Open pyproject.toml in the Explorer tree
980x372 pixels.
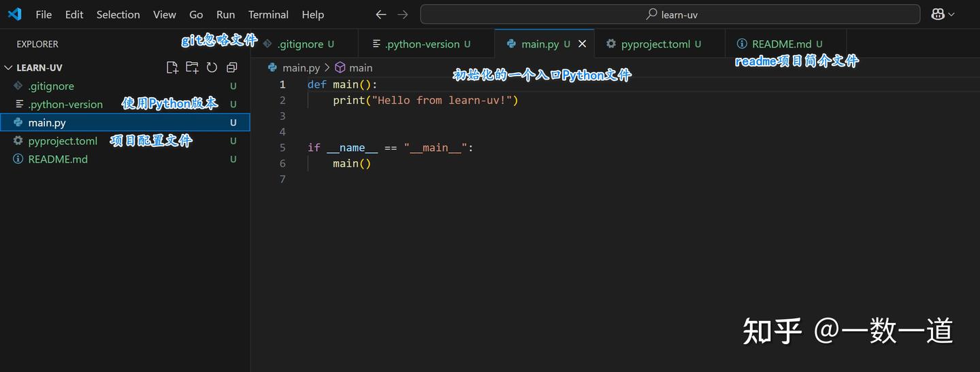[x=125, y=141]
